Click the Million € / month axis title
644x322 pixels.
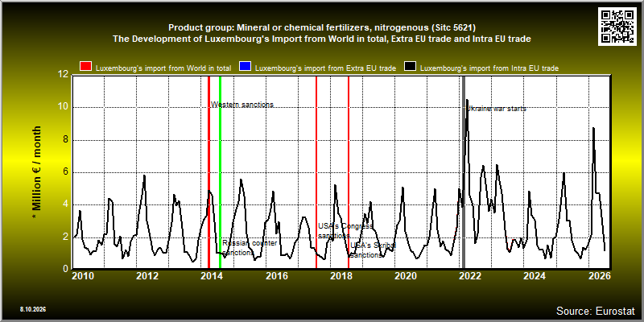(x=37, y=172)
